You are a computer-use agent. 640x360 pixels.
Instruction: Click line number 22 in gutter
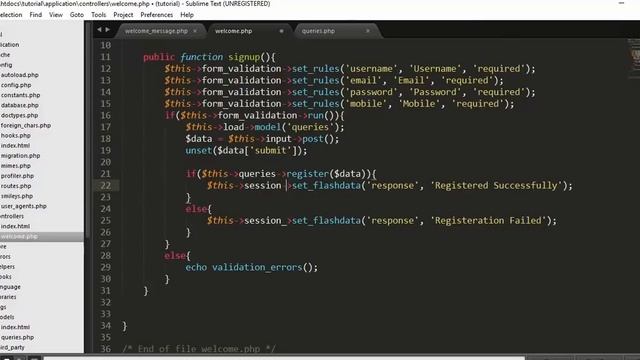click(106, 186)
